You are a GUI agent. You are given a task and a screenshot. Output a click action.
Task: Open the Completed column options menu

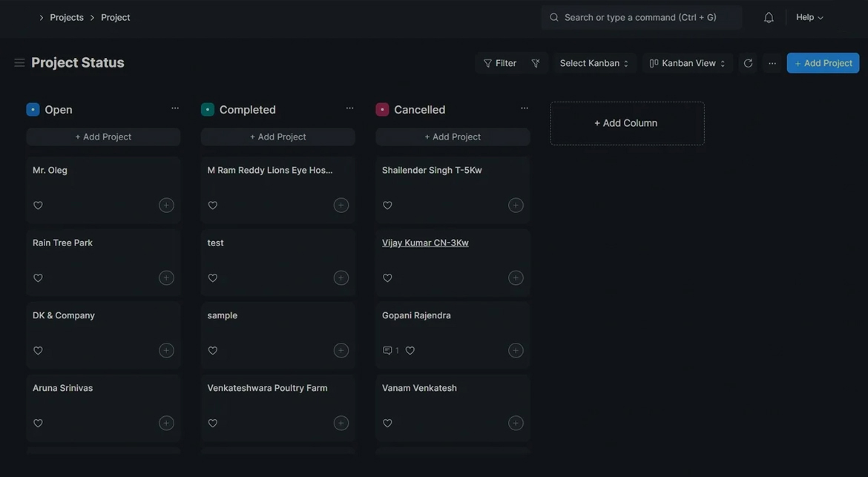point(349,108)
